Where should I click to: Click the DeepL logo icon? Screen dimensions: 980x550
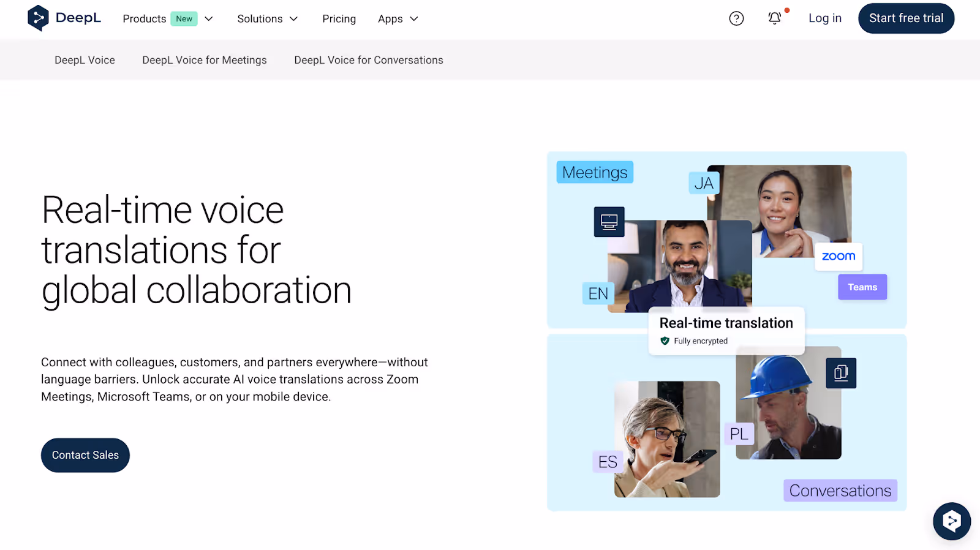click(38, 18)
